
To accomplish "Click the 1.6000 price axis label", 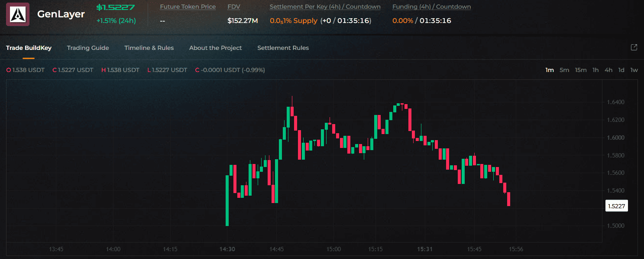I will click(616, 138).
